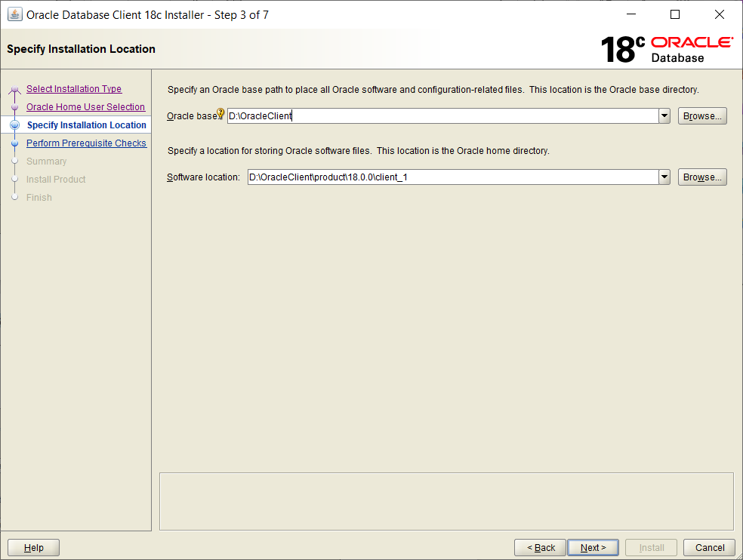Click the 'Oracle base:' field label

click(192, 116)
